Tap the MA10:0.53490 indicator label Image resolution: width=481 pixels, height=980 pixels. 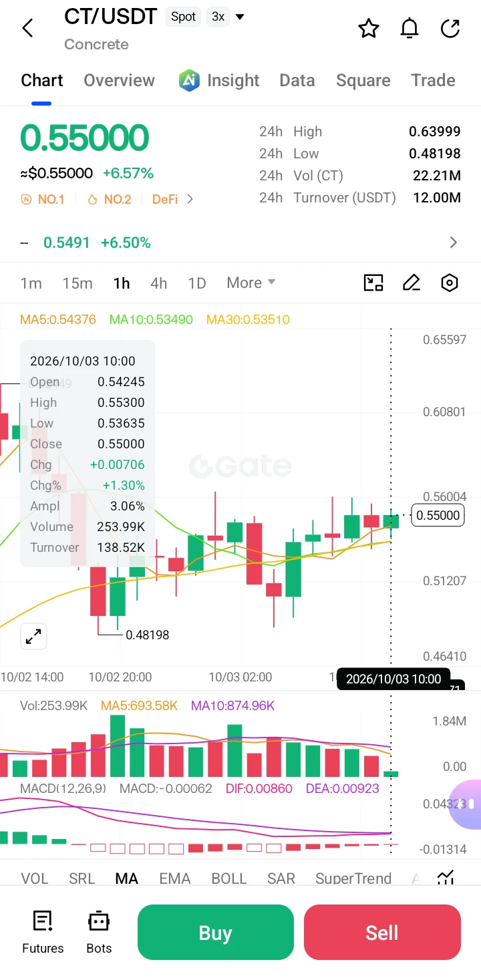(151, 319)
